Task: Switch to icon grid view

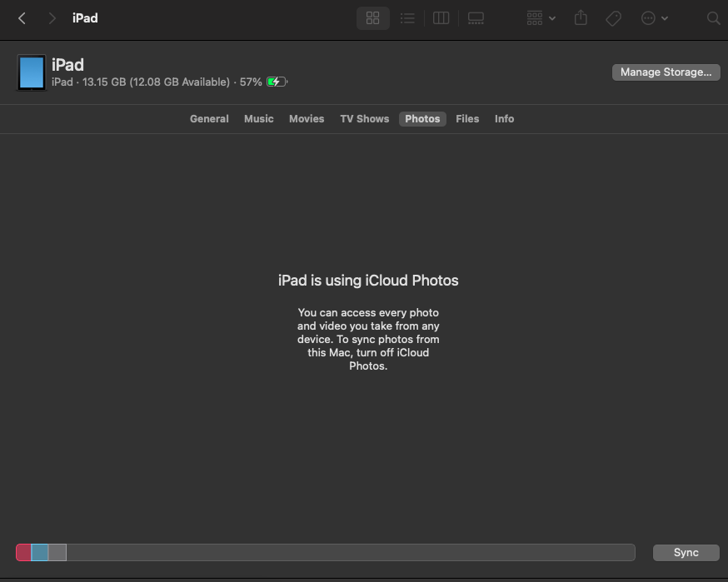Action: [x=373, y=18]
